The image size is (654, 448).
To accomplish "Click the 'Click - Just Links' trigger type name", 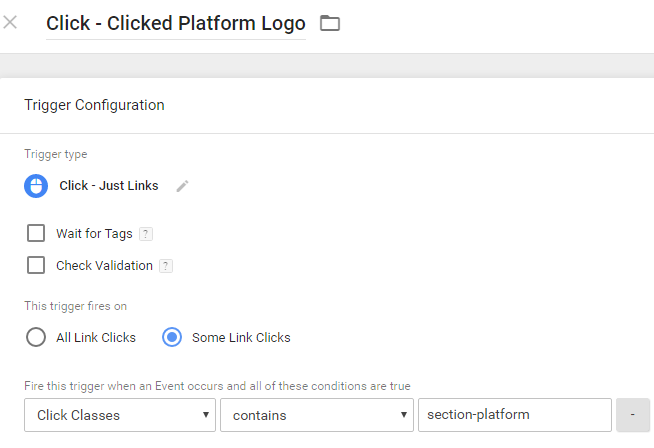I will tap(109, 186).
